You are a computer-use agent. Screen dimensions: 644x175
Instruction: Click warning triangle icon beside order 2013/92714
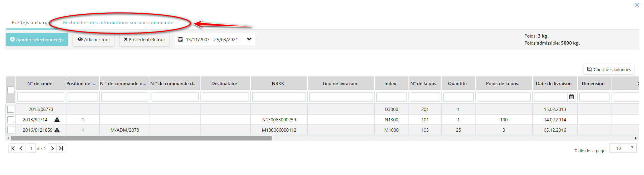point(57,120)
